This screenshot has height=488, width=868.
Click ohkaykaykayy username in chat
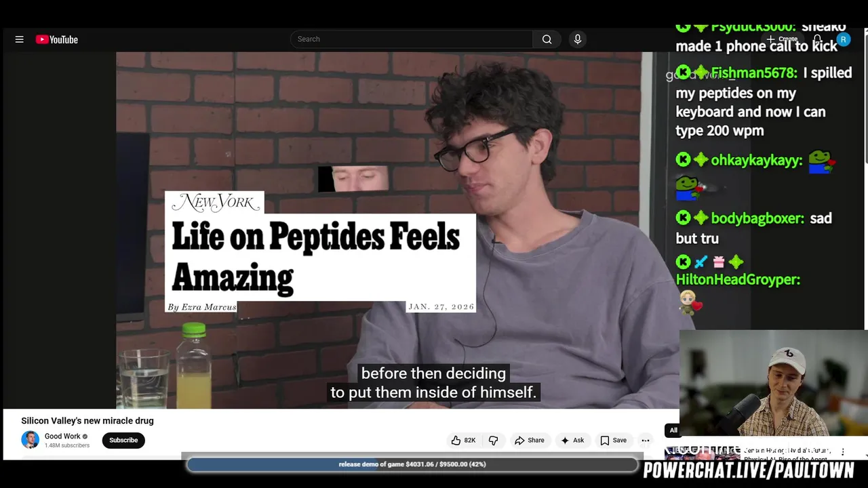[x=757, y=161]
